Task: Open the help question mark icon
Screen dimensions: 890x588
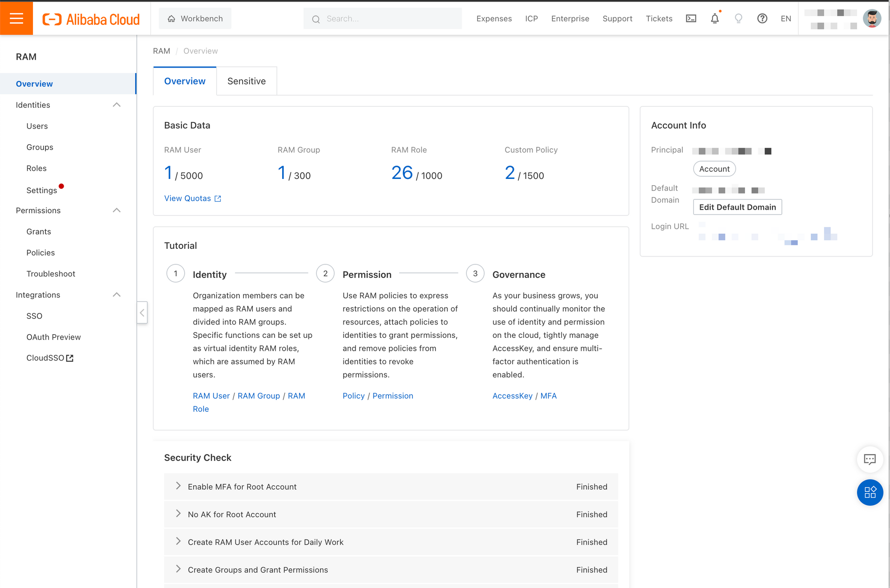Action: click(x=762, y=18)
